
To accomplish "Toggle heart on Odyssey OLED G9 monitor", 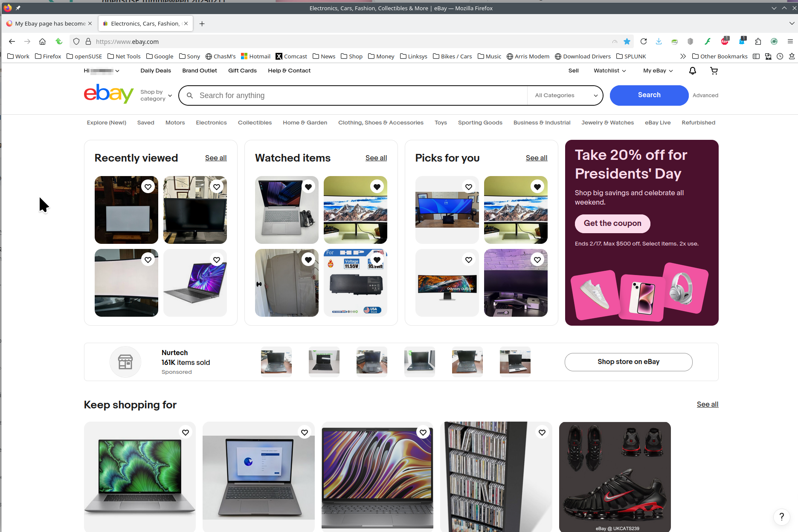I will click(x=468, y=260).
